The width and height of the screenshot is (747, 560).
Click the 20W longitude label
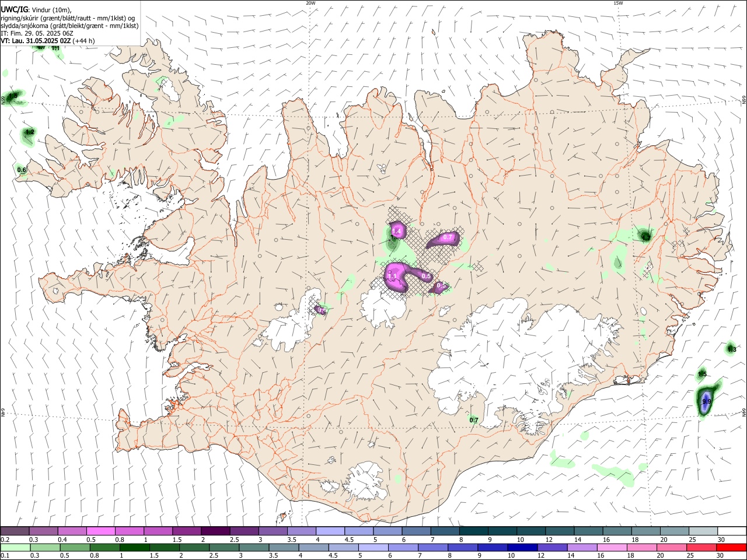point(310,3)
